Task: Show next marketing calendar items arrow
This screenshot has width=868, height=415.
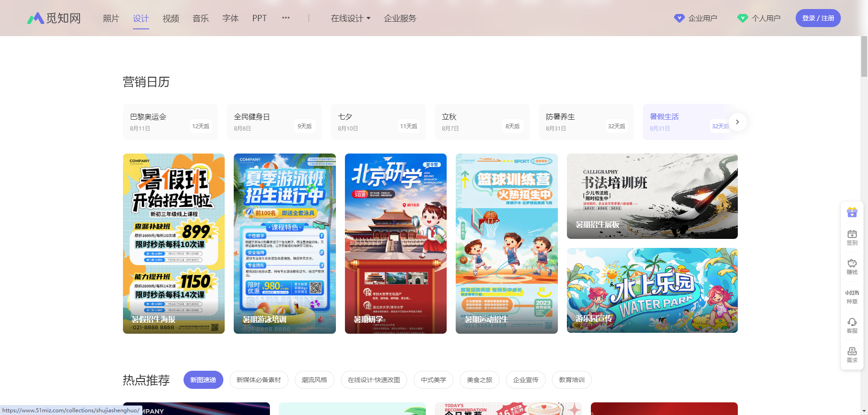Action: tap(737, 122)
